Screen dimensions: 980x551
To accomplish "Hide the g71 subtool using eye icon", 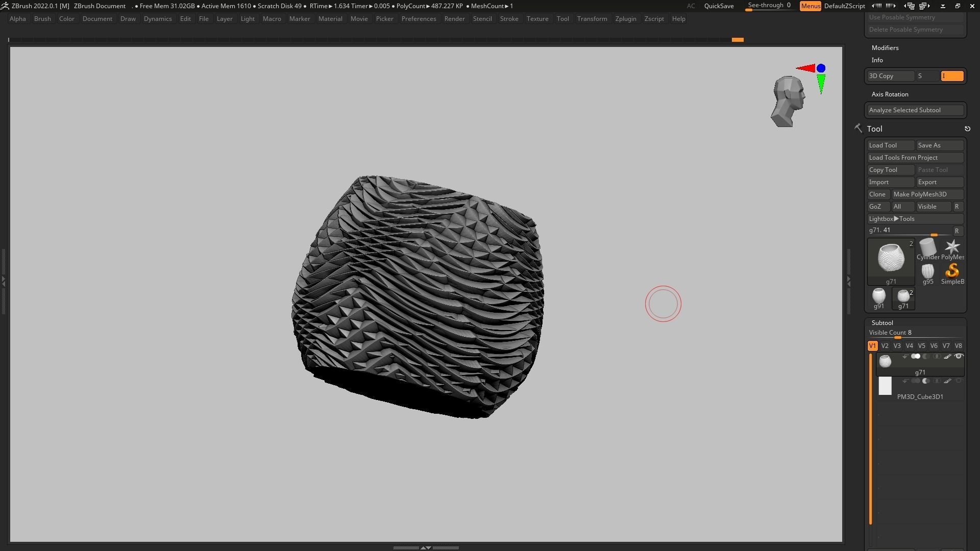I will (x=959, y=357).
